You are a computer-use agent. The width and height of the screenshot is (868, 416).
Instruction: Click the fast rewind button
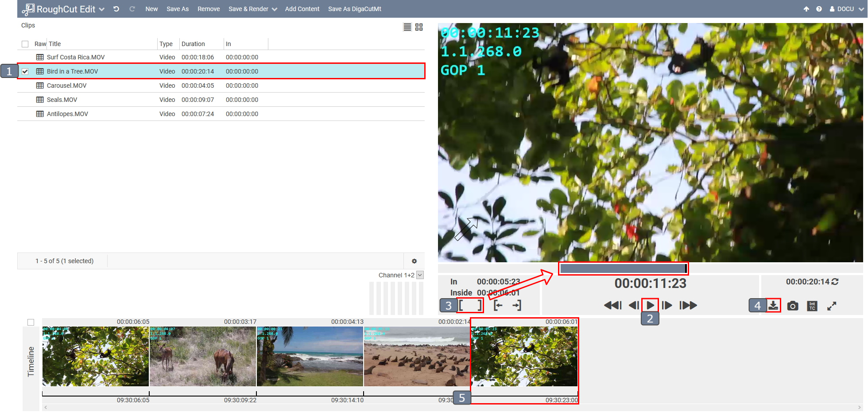coord(612,305)
